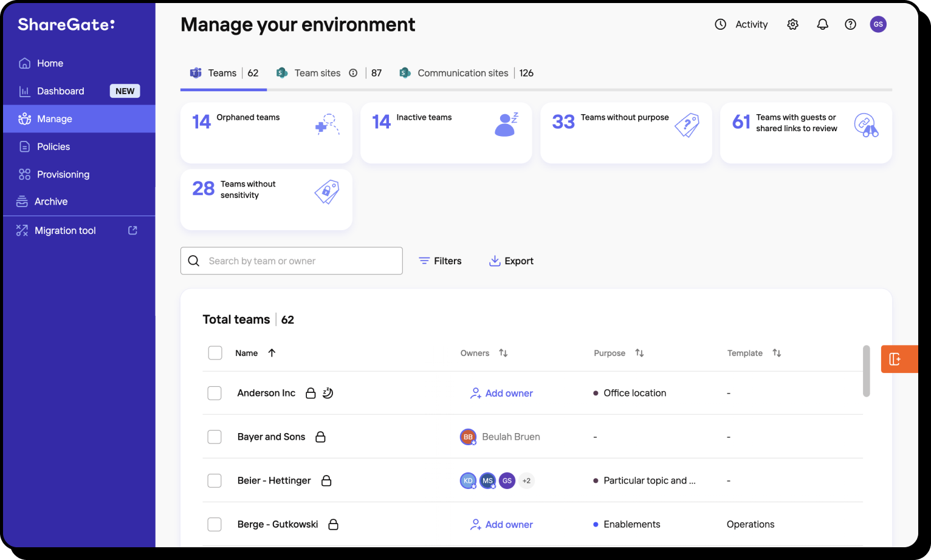The image size is (931, 560).
Task: Open the Teams without purpose card
Action: pyautogui.click(x=626, y=133)
